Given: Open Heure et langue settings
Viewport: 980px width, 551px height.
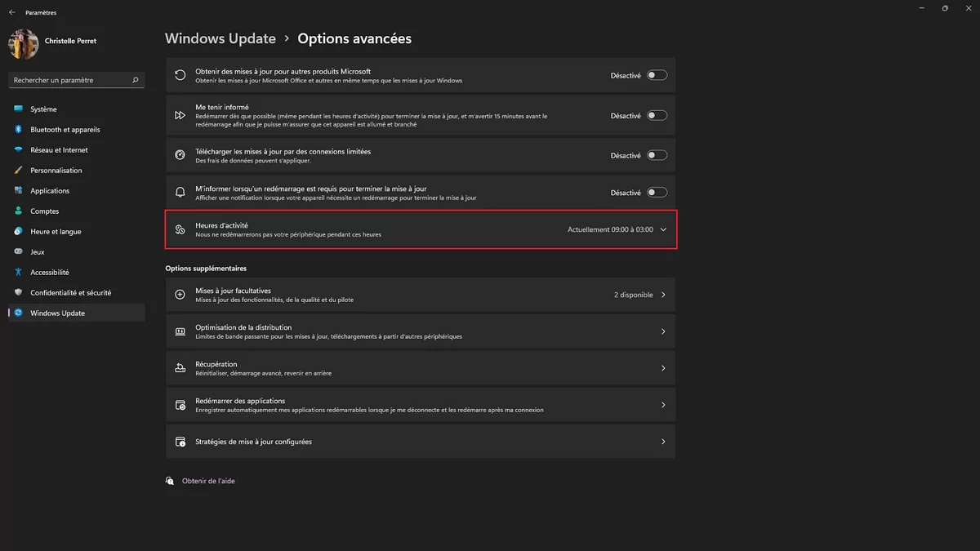Looking at the screenshot, I should click(77, 232).
